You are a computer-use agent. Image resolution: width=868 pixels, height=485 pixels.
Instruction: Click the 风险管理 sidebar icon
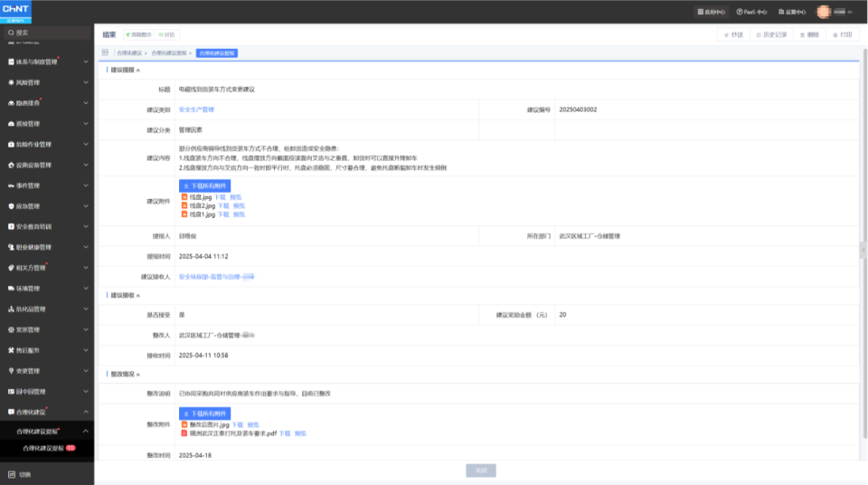[x=11, y=82]
